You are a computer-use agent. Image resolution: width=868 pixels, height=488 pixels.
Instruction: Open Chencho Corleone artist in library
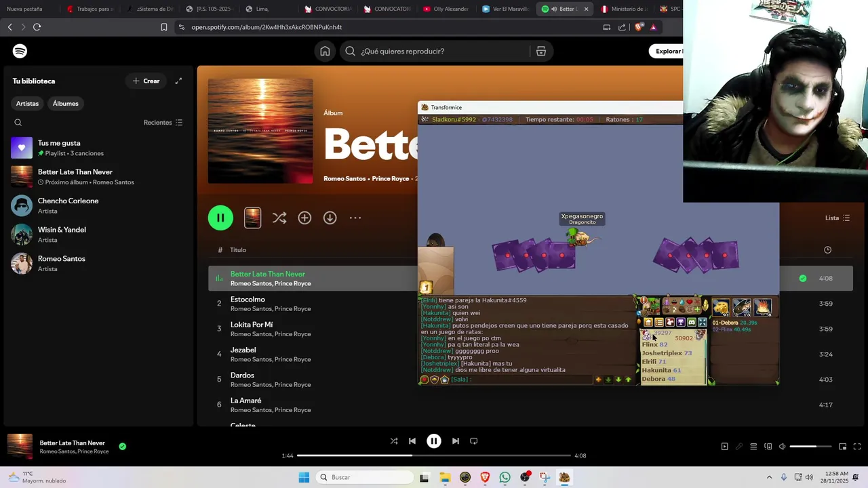98,205
